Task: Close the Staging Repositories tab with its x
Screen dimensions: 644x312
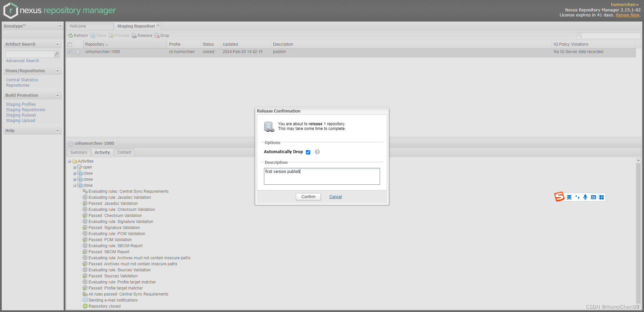Action: [x=158, y=25]
